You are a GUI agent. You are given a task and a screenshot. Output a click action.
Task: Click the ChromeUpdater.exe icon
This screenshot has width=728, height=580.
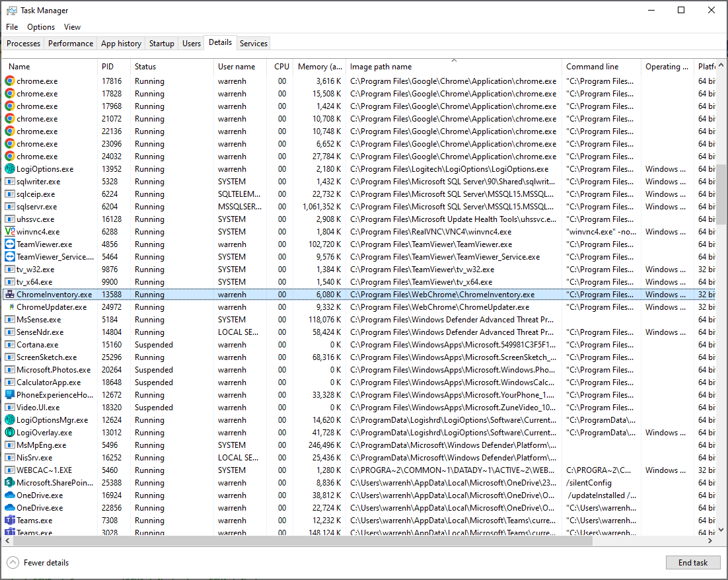[11, 307]
